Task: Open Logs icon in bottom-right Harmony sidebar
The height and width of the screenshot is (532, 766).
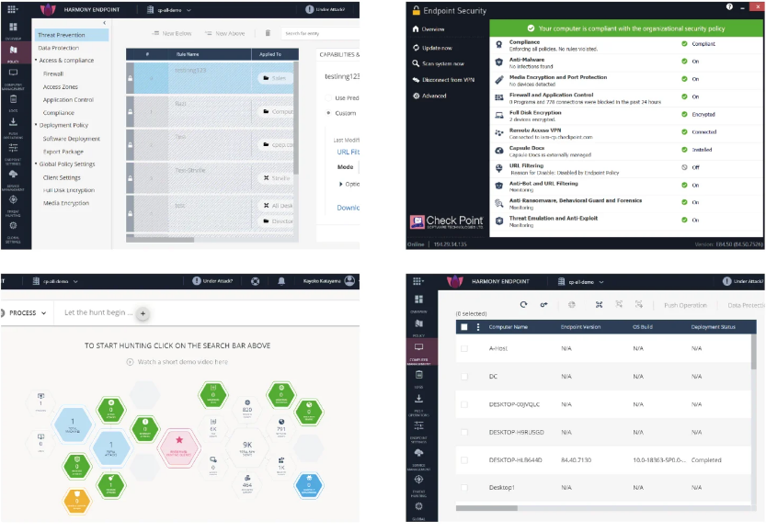Action: click(418, 375)
